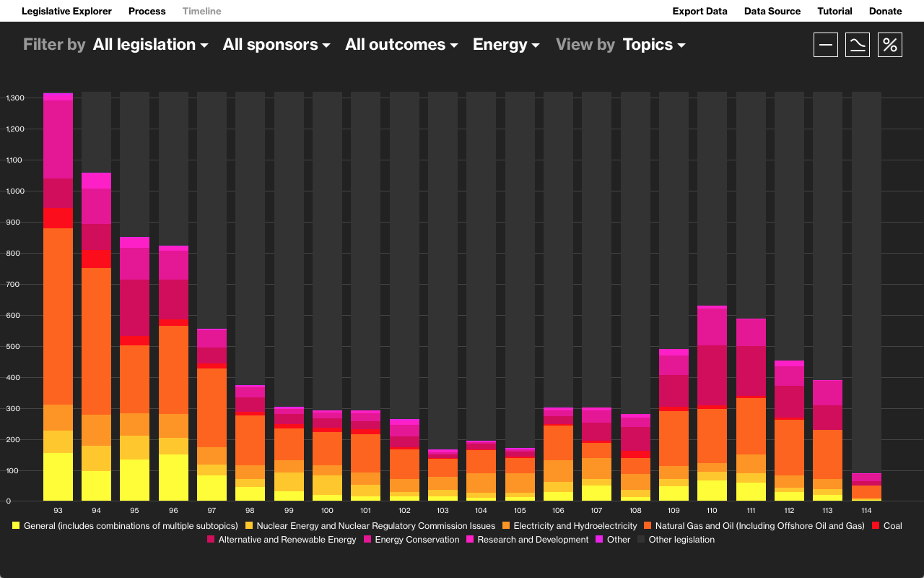Click the Donate link
Viewport: 924px width, 578px height.
click(885, 11)
